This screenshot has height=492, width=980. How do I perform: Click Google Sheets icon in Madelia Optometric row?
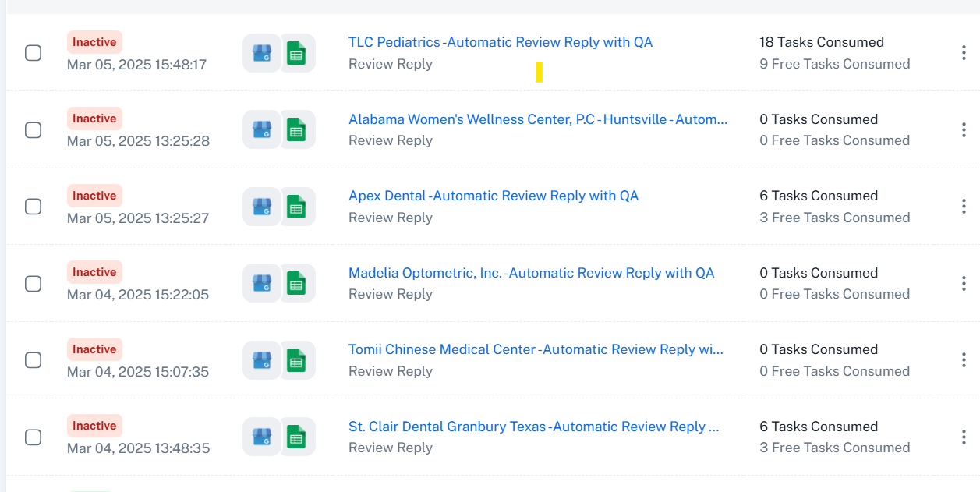coord(296,283)
